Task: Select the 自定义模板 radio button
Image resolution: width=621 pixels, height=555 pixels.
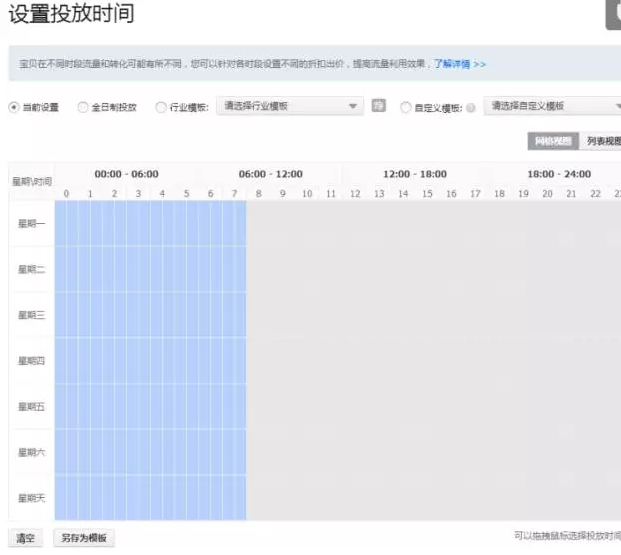Action: pos(405,107)
